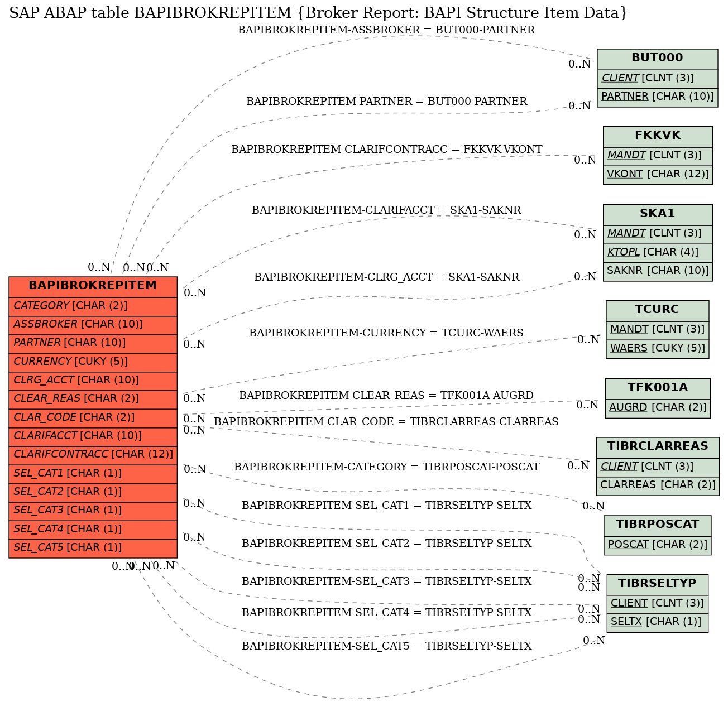
Task: Select the PARTNER [CHAR (10)] row in BAPIBROKREPITEM
Action: tap(93, 343)
